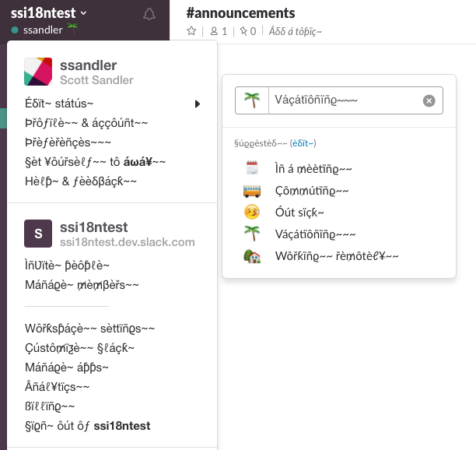Pick the calendar 'In a meeting' status
The height and width of the screenshot is (450, 476).
pos(313,169)
